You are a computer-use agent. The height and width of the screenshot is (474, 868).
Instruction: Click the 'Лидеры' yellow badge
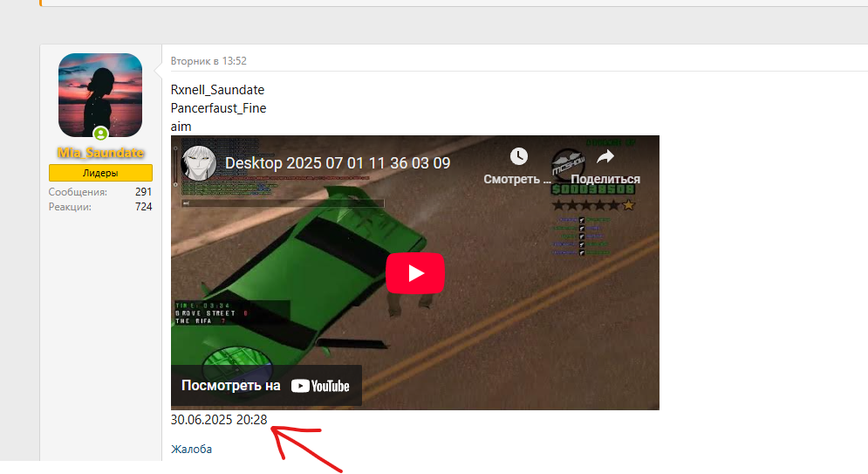tap(100, 173)
